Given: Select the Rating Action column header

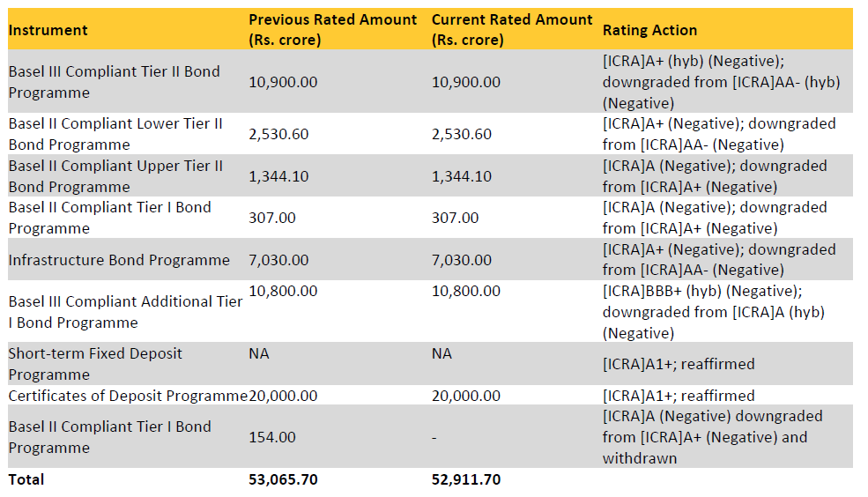Looking at the screenshot, I should pyautogui.click(x=649, y=30).
